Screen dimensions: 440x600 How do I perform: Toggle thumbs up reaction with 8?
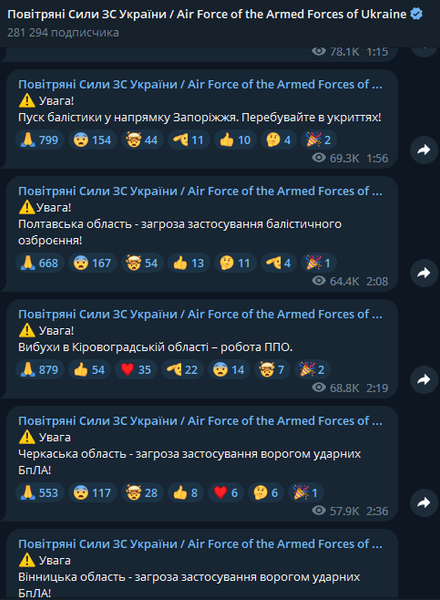click(186, 493)
